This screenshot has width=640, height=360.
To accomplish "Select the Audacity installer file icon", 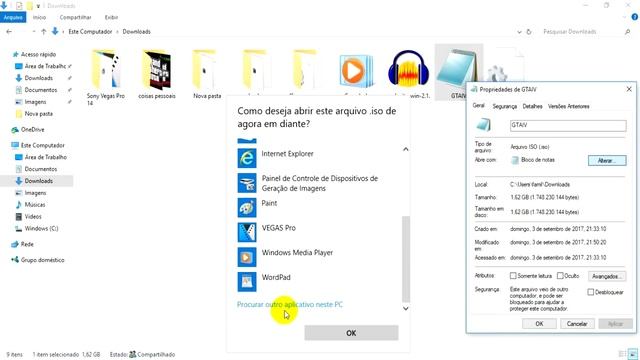I will [x=409, y=69].
